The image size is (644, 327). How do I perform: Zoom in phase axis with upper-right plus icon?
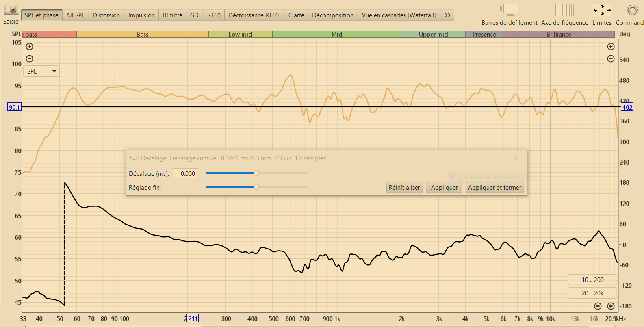pyautogui.click(x=611, y=47)
